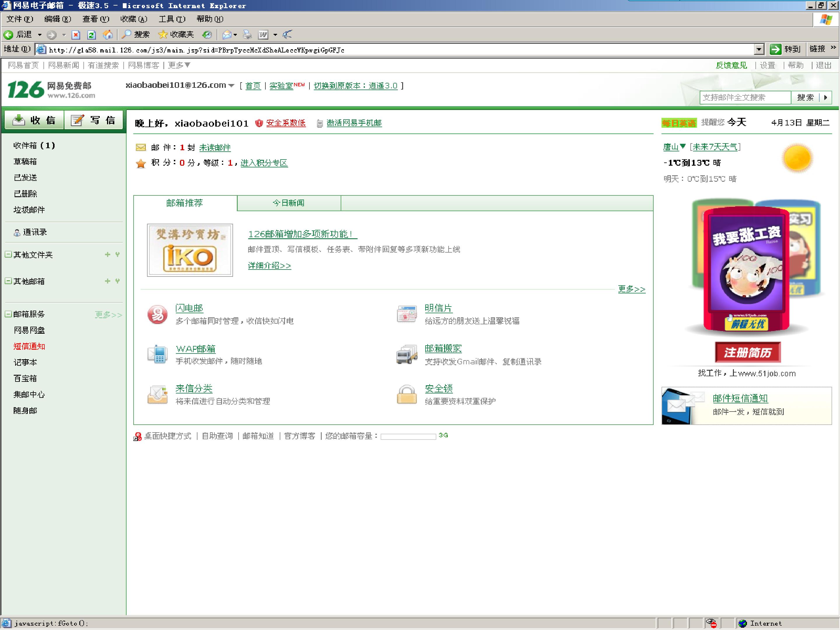Click the IE Home toolbar icon
840x630 pixels.
pos(108,35)
